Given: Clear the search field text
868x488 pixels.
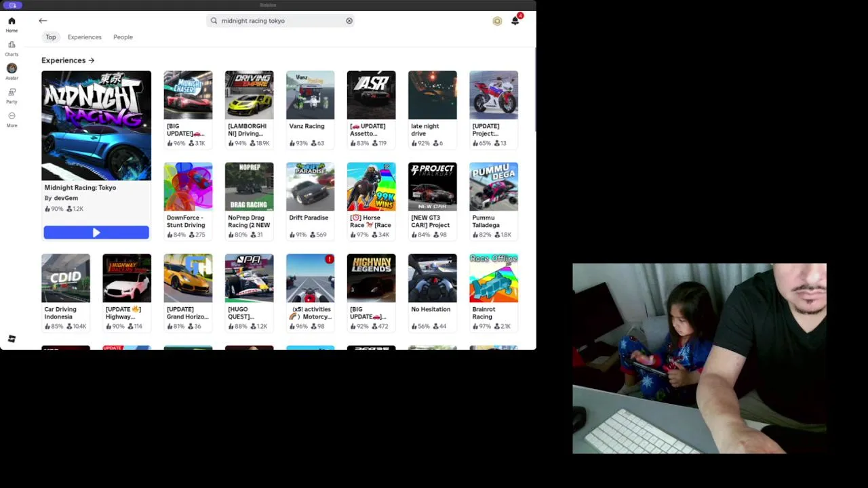Looking at the screenshot, I should click(349, 21).
